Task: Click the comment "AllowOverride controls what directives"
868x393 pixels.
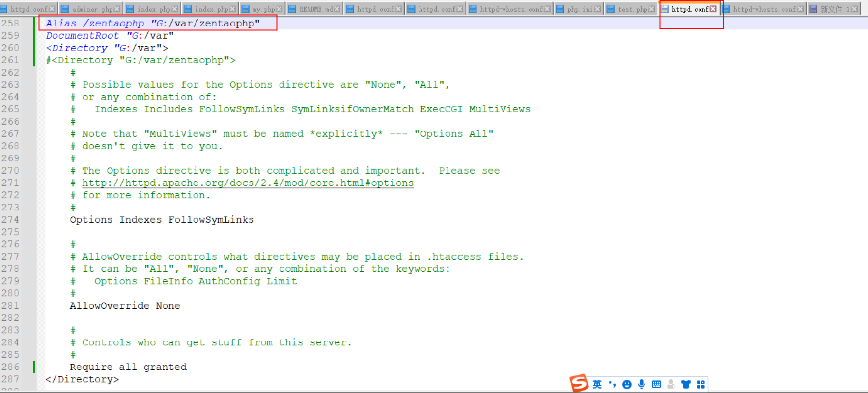Action: (x=297, y=257)
